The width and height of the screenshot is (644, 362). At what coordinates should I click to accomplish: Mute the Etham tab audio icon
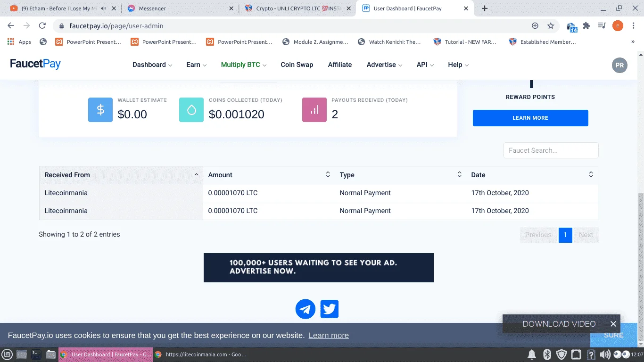tap(104, 8)
